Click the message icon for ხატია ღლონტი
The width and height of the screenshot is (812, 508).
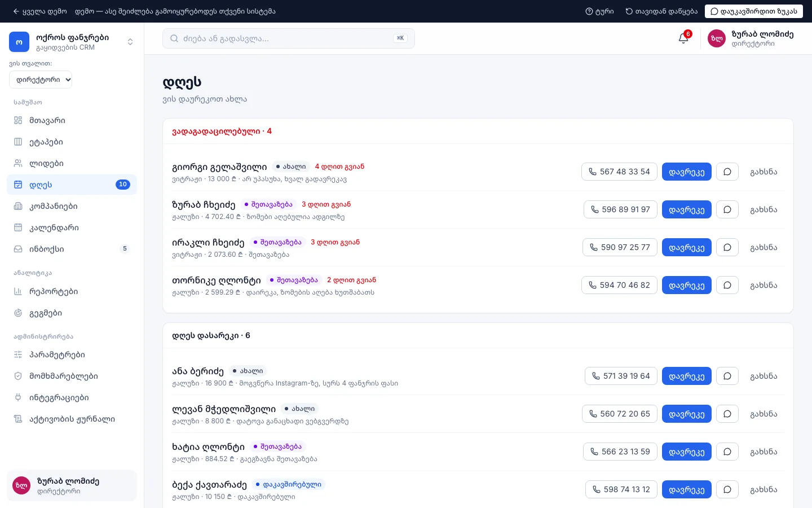(x=727, y=452)
